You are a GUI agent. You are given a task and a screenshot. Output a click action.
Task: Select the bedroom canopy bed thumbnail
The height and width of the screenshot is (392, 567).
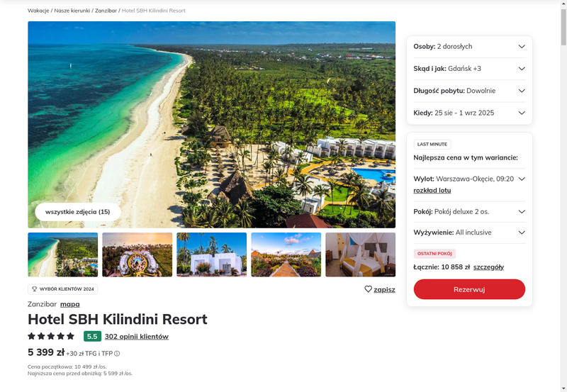click(360, 254)
